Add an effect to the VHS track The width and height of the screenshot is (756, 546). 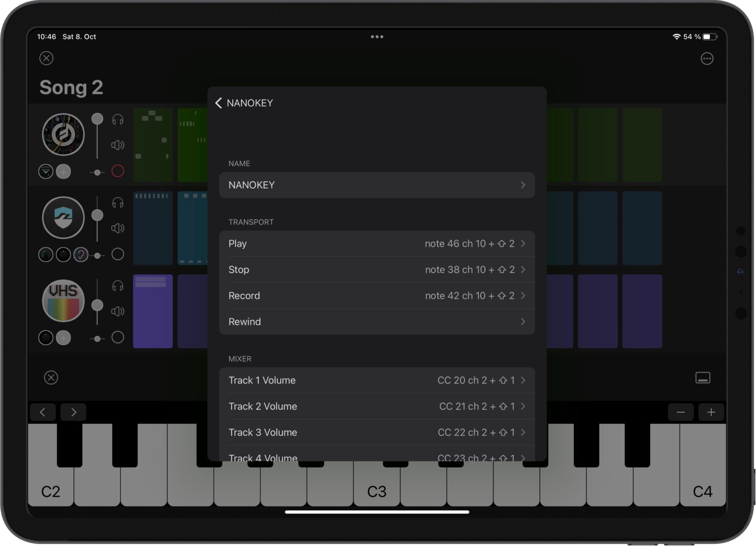[63, 338]
